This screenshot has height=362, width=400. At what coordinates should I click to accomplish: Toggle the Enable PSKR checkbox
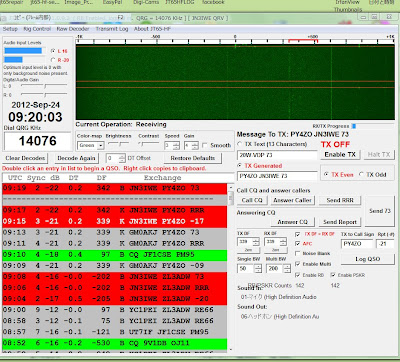coord(333,275)
